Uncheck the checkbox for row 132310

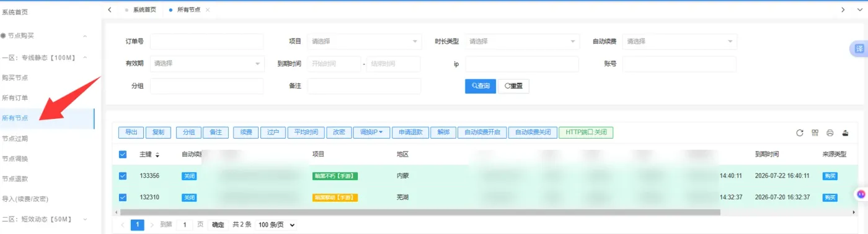pos(123,197)
